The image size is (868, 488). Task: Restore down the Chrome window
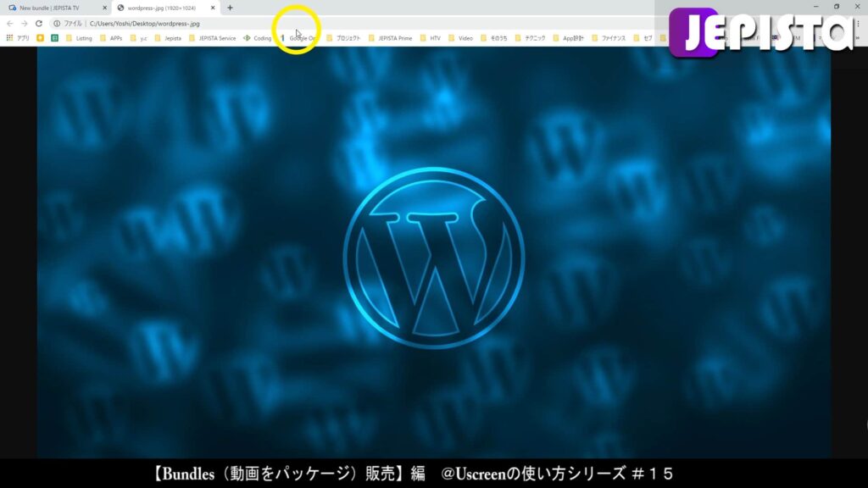(837, 7)
